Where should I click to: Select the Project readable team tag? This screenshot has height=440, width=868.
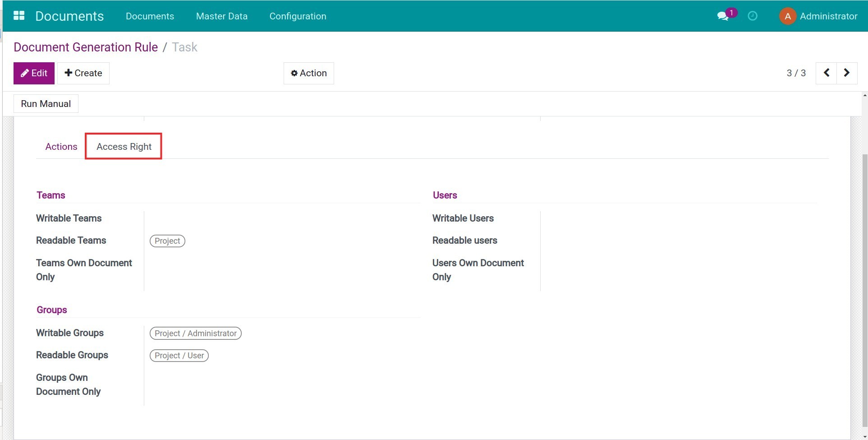(167, 241)
